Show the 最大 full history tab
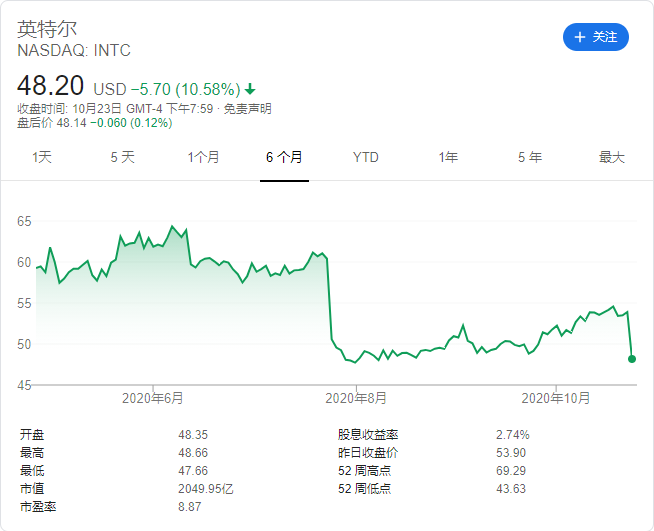654x531 pixels. click(x=611, y=157)
